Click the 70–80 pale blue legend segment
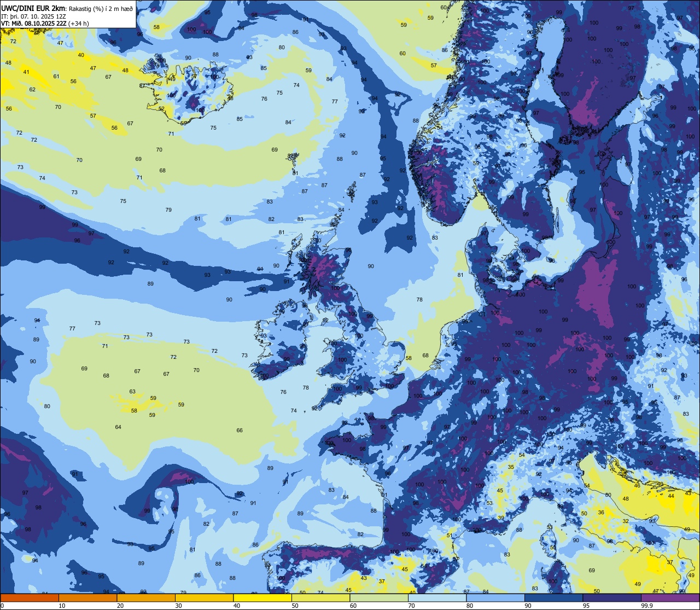 437,597
